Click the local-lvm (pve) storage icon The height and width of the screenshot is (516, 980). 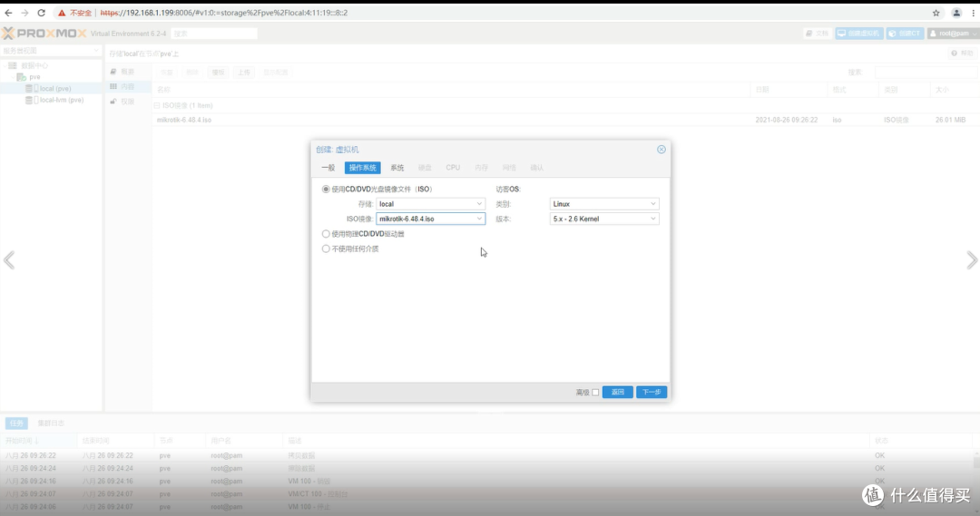[29, 100]
